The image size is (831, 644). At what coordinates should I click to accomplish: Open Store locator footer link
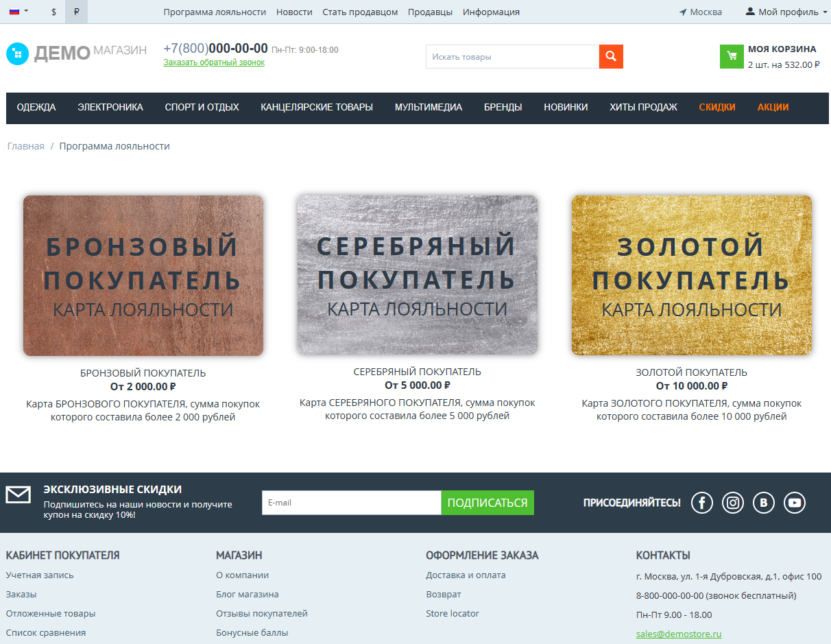tap(453, 613)
